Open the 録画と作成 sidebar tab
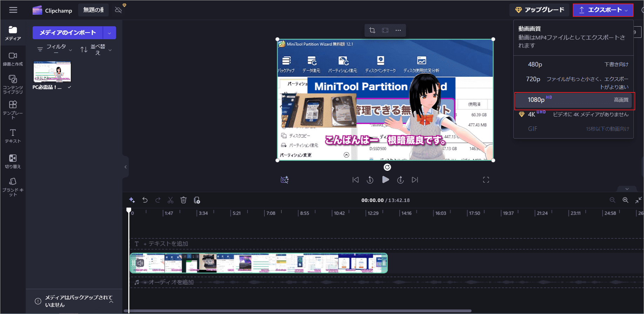 13,59
